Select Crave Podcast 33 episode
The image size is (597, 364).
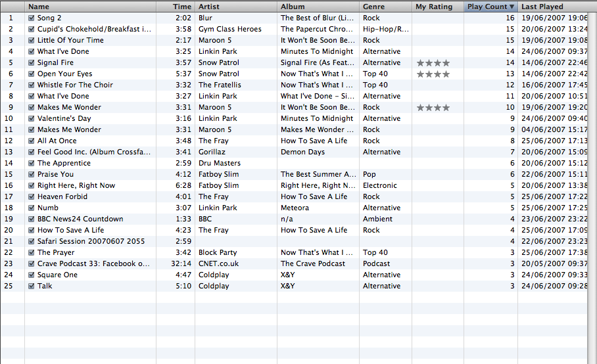pos(93,263)
